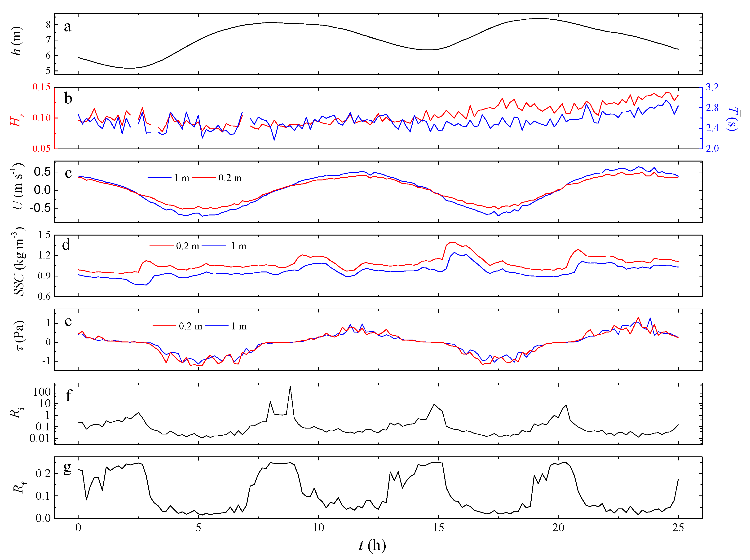The height and width of the screenshot is (560, 750).
Task: Click the blue '3.2' tick label on right axis
Action: [x=712, y=87]
